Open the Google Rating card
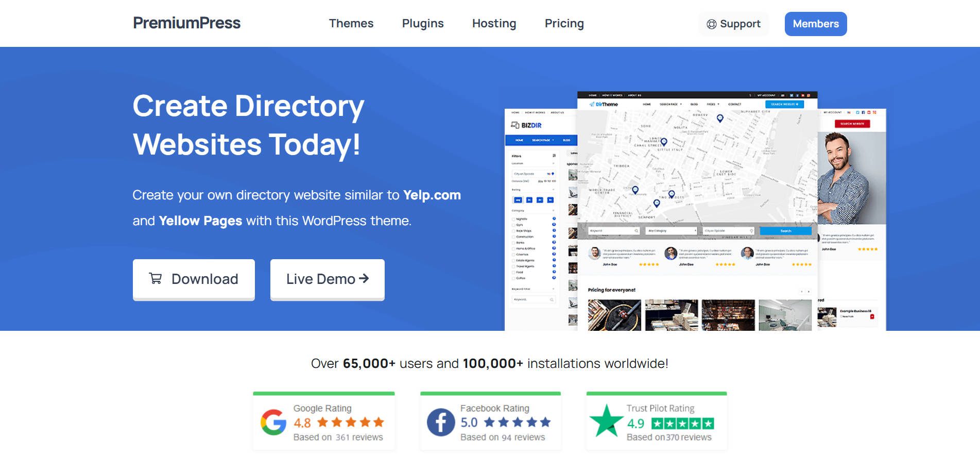This screenshot has width=980, height=455. pos(324,422)
